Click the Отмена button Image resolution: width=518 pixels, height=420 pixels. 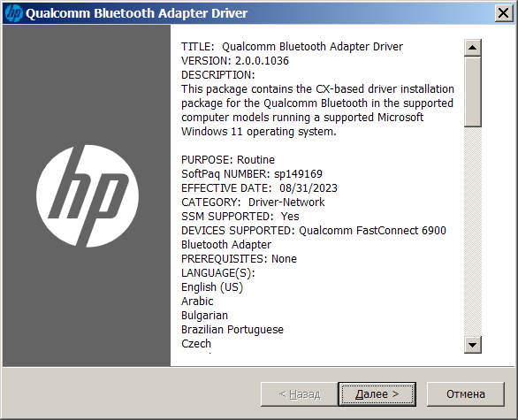coord(466,393)
